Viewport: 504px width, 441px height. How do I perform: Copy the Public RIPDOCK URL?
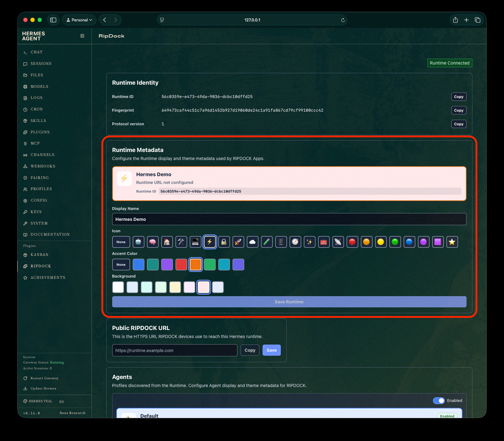coord(250,350)
